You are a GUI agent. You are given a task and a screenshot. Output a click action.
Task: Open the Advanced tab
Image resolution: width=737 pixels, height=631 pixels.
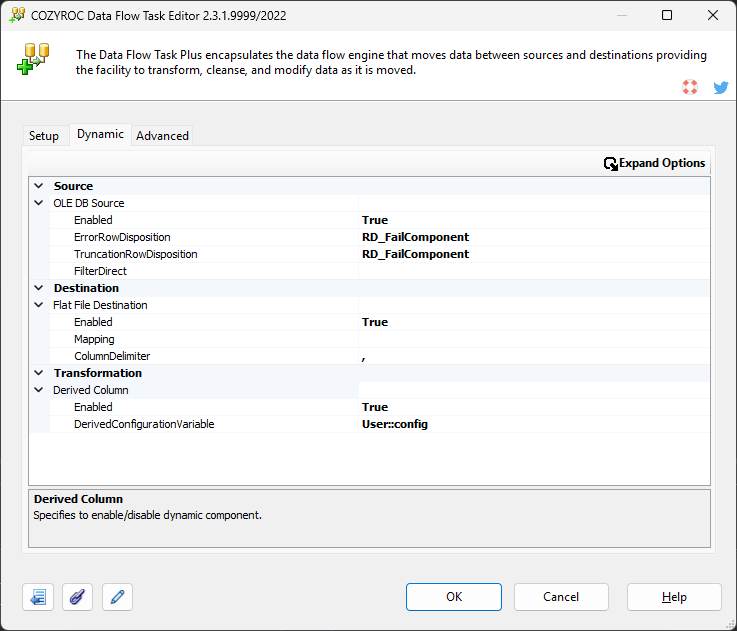[x=162, y=136]
